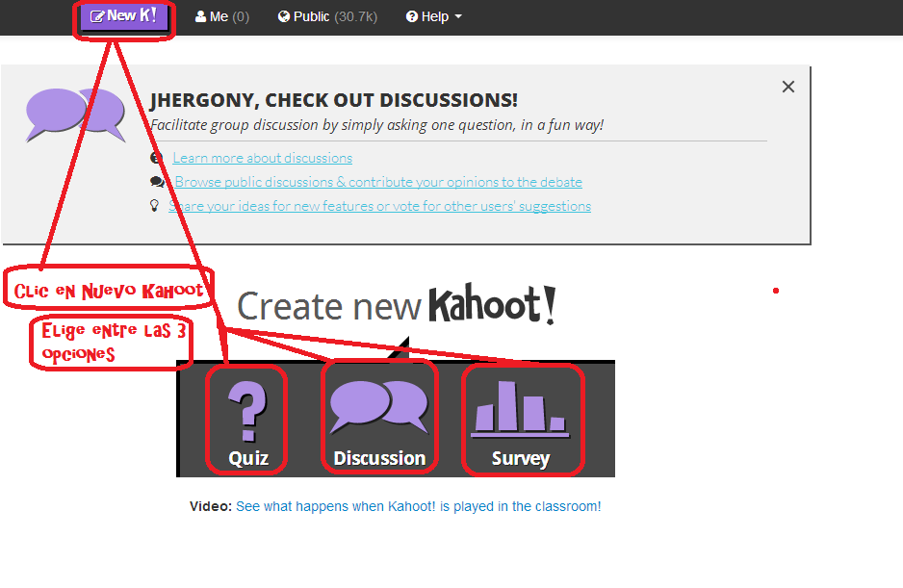Open the classroom video link
Image resolution: width=903 pixels, height=588 pixels.
[x=419, y=506]
